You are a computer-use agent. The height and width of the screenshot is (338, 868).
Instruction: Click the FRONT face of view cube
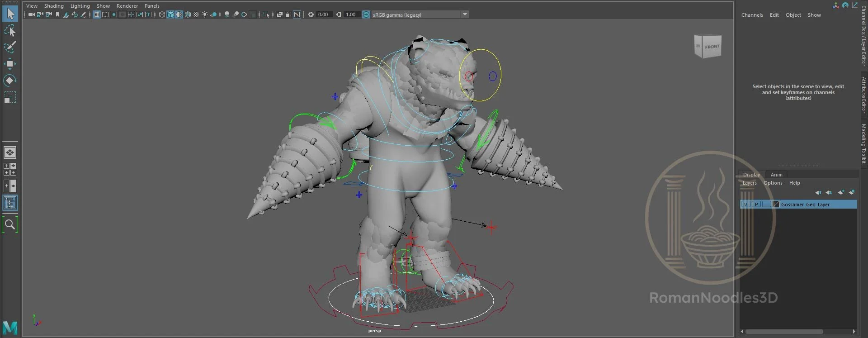pos(712,47)
